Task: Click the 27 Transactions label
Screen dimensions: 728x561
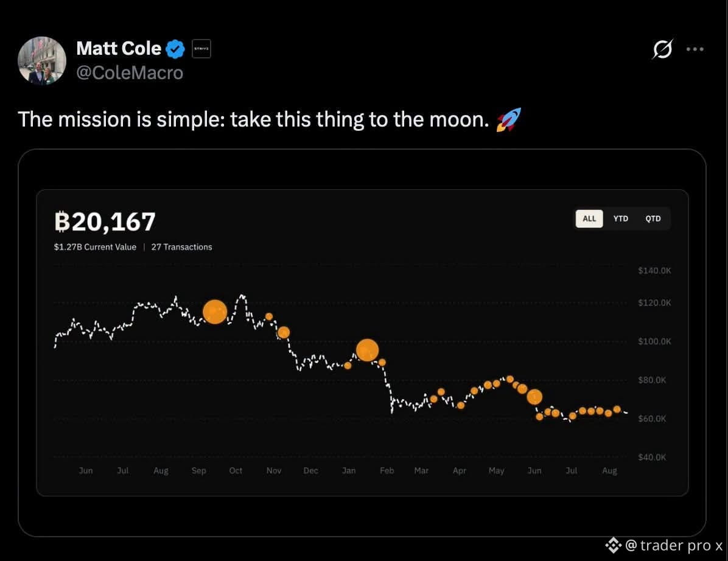Action: [x=181, y=247]
